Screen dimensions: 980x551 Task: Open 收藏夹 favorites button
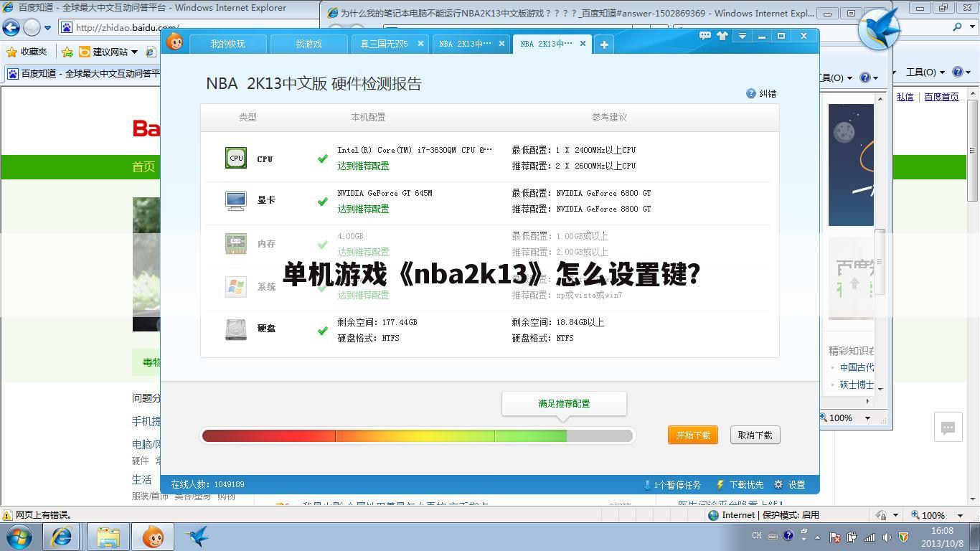(x=27, y=52)
